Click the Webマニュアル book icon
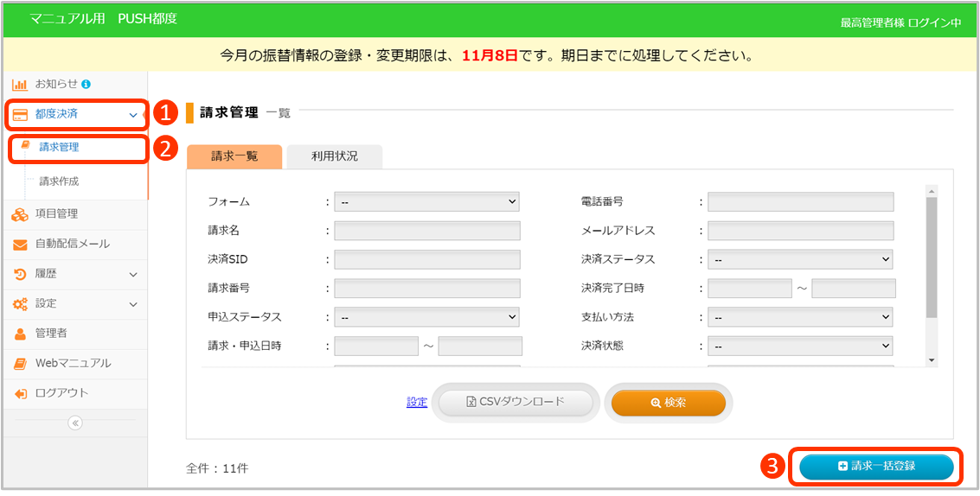980x496 pixels. 20,364
